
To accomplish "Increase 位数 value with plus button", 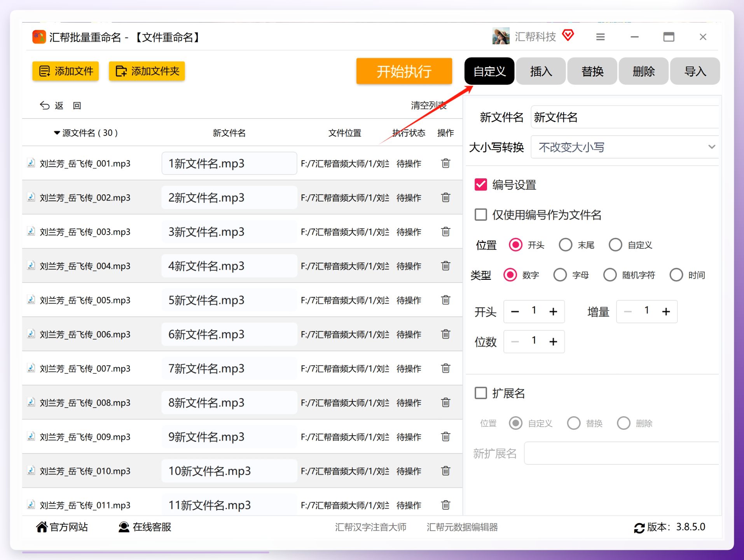I will pos(553,342).
